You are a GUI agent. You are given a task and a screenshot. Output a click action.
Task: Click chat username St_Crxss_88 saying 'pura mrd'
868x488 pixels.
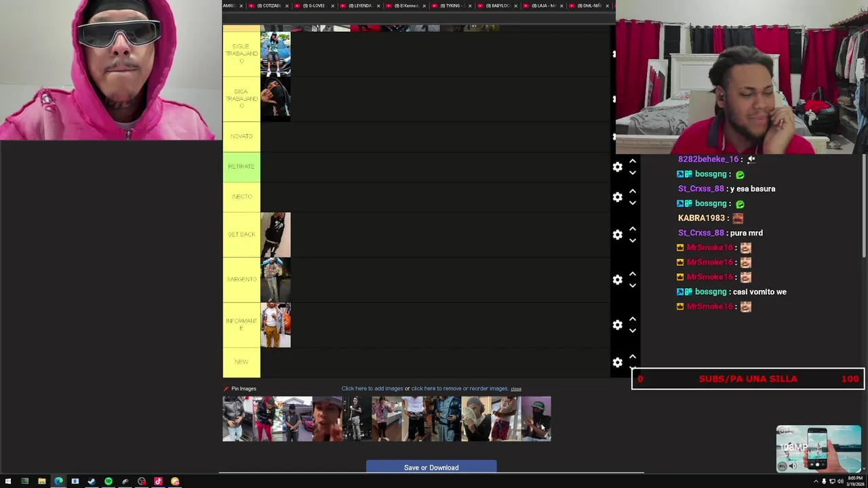pos(701,233)
